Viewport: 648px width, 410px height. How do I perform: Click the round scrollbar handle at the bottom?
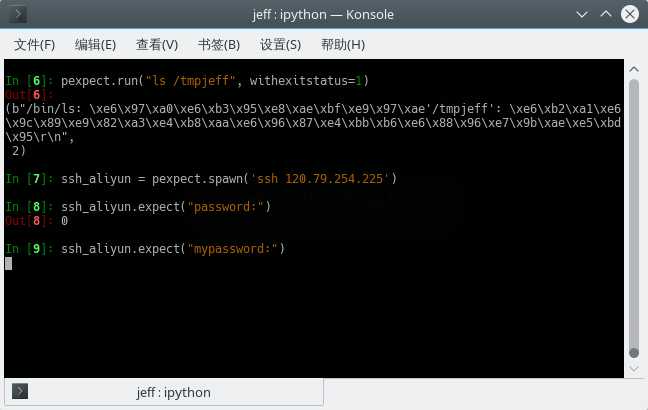pos(634,353)
